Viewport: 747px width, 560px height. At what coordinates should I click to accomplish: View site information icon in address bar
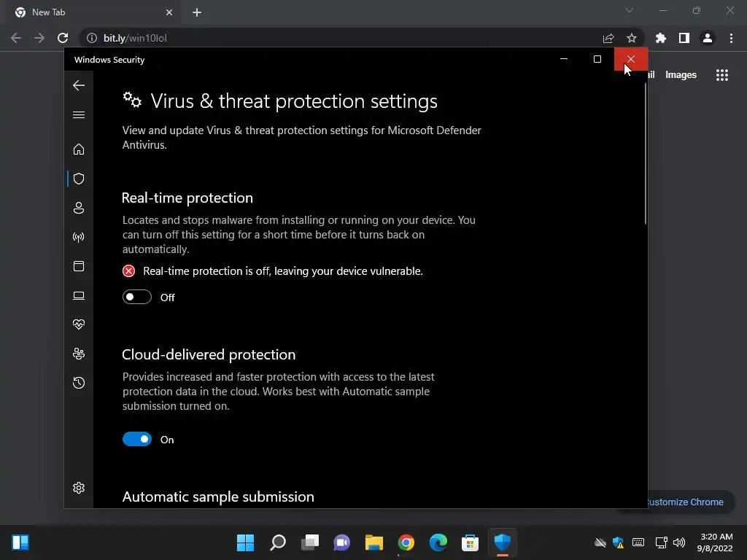tap(92, 38)
